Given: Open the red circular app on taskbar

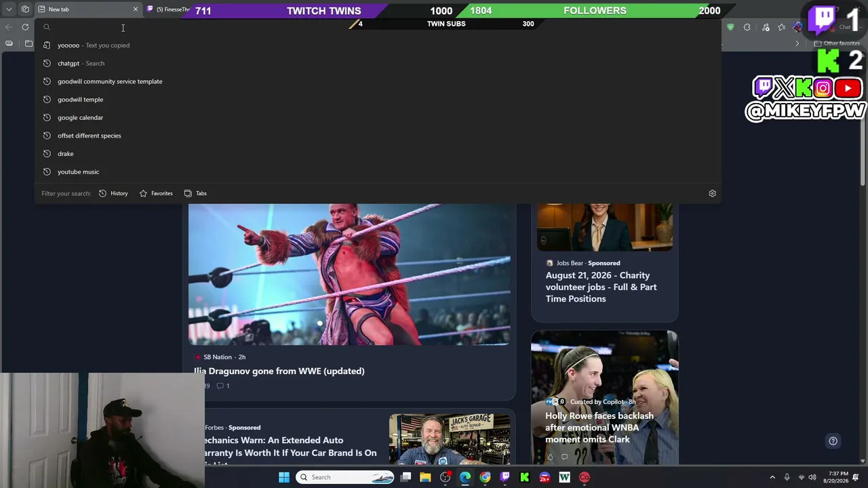Looking at the screenshot, I should point(585,477).
